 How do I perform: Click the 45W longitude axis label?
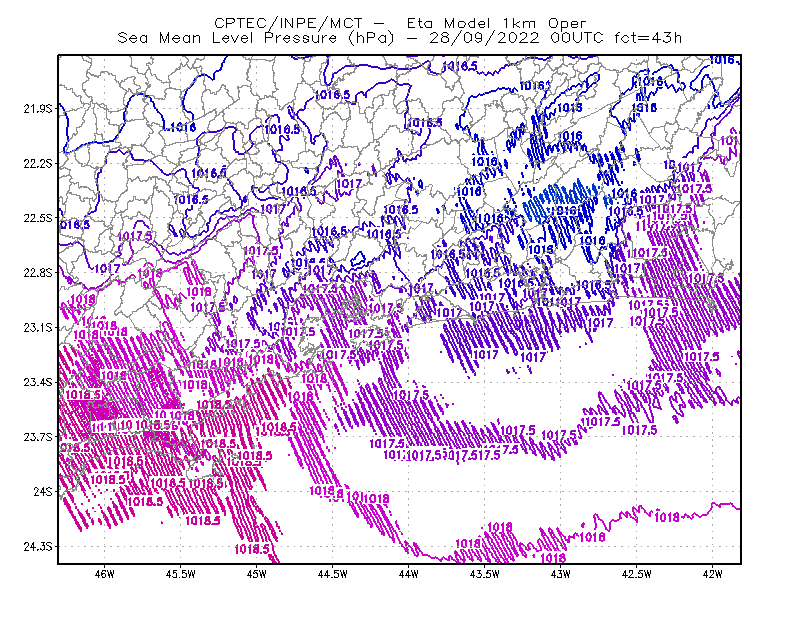tap(257, 574)
